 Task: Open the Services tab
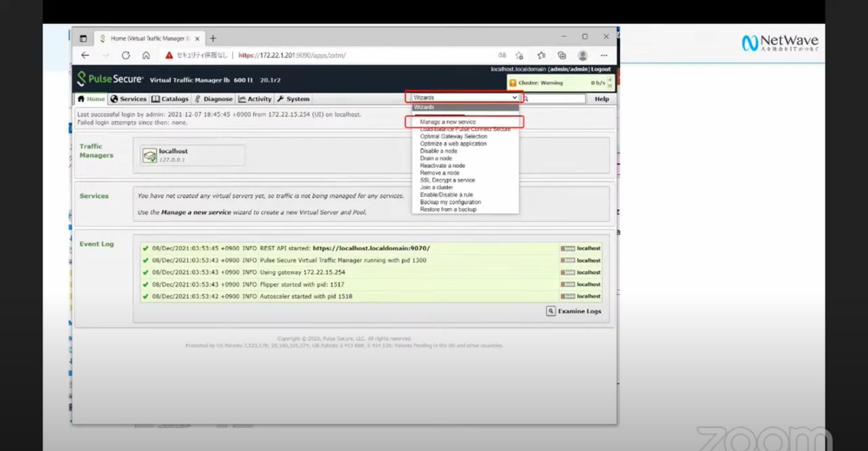[128, 99]
